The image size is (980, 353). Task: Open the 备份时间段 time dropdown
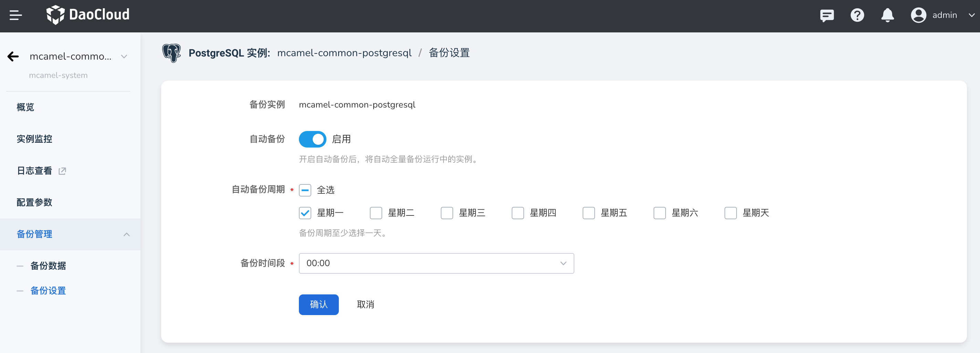[x=436, y=263]
